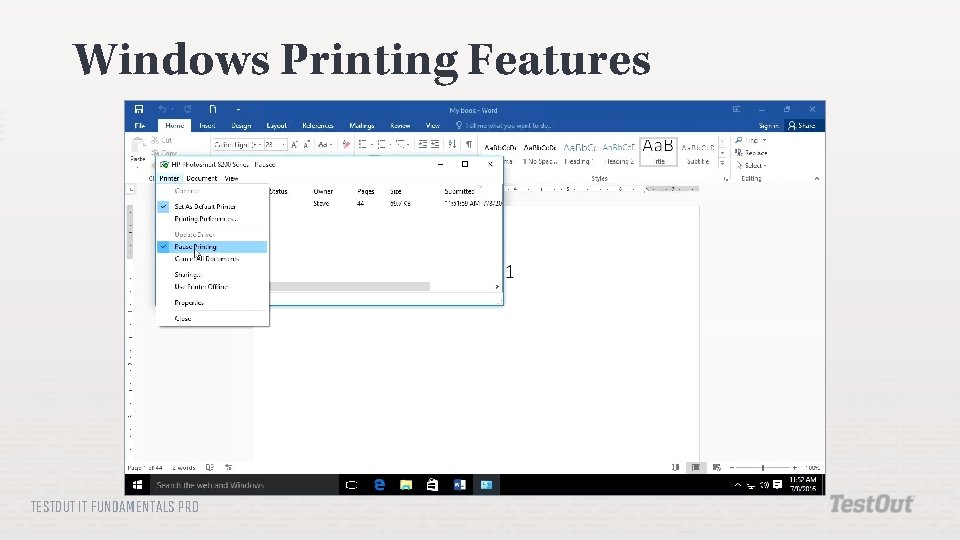The width and height of the screenshot is (960, 540).
Task: Uncheck Pause Printing in the Printer menu
Action: pos(212,247)
